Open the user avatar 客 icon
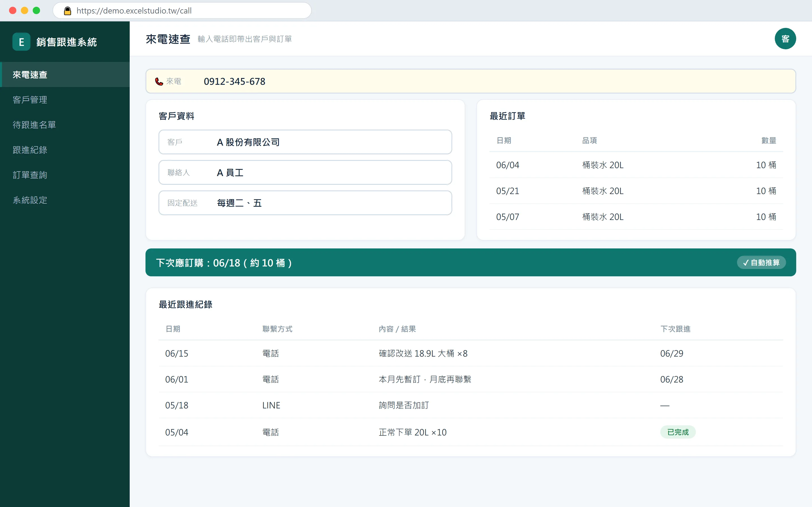The width and height of the screenshot is (812, 507). (785, 39)
